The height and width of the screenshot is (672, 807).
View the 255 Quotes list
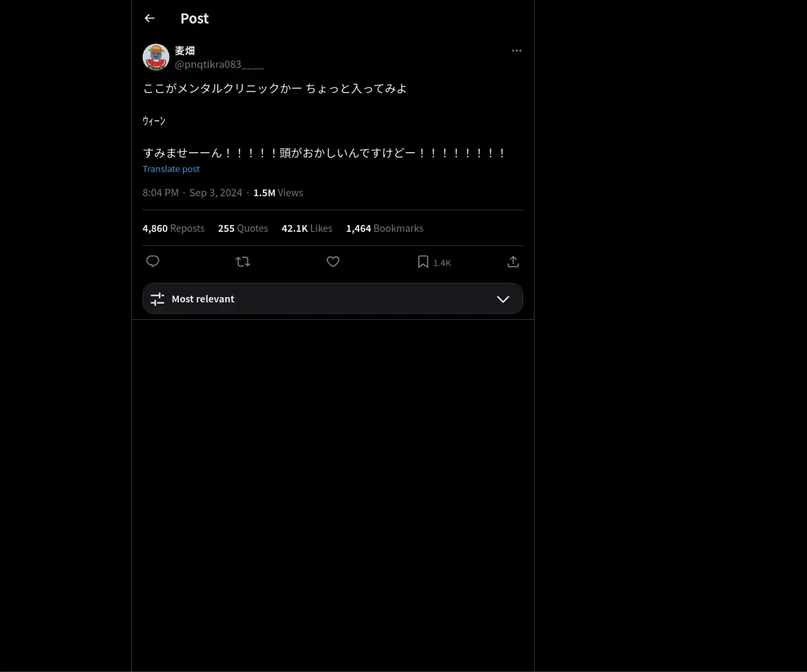(243, 228)
